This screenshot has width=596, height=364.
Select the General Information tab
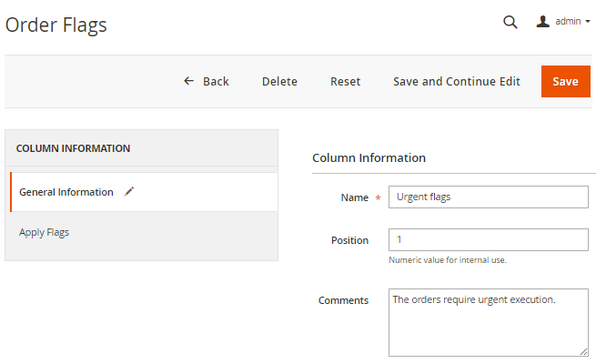[x=66, y=193]
